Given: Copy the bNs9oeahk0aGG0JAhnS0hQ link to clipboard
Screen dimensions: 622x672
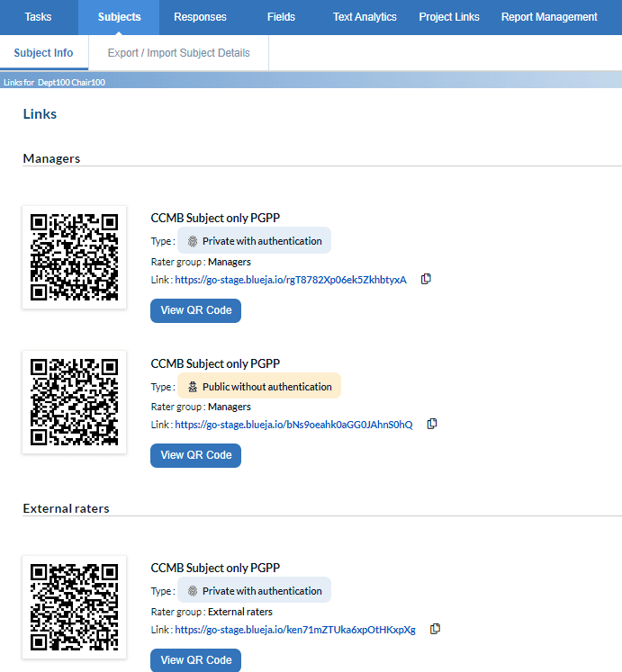Looking at the screenshot, I should pyautogui.click(x=432, y=424).
